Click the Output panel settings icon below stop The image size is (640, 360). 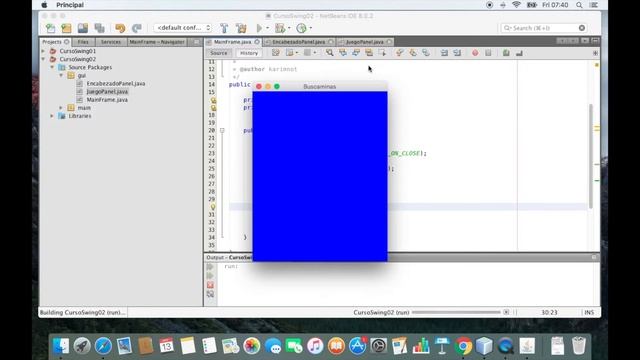pyautogui.click(x=210, y=294)
